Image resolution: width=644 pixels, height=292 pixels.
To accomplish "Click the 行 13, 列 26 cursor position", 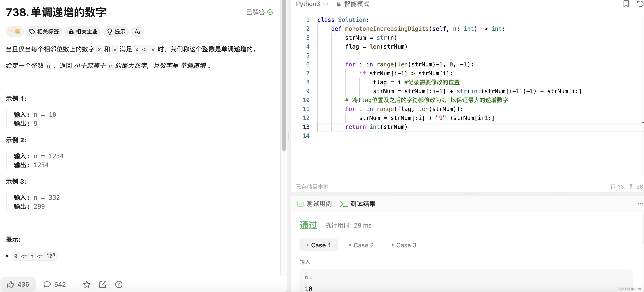I will tap(626, 187).
